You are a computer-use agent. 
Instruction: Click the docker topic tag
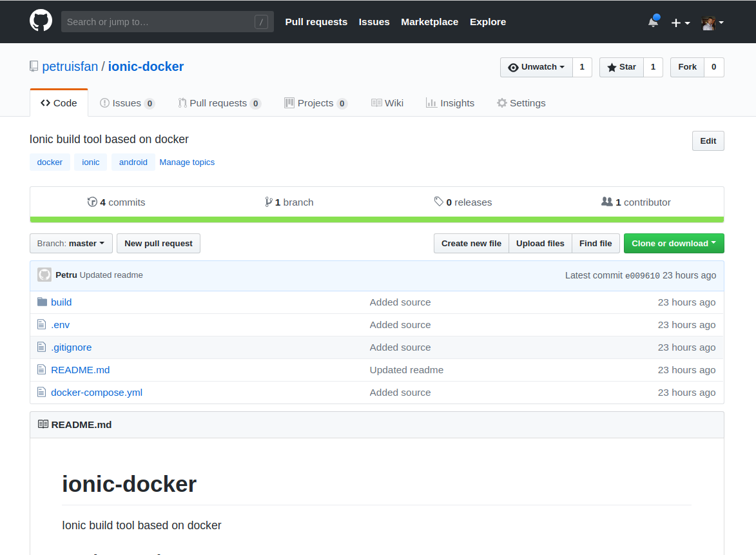[x=50, y=162]
